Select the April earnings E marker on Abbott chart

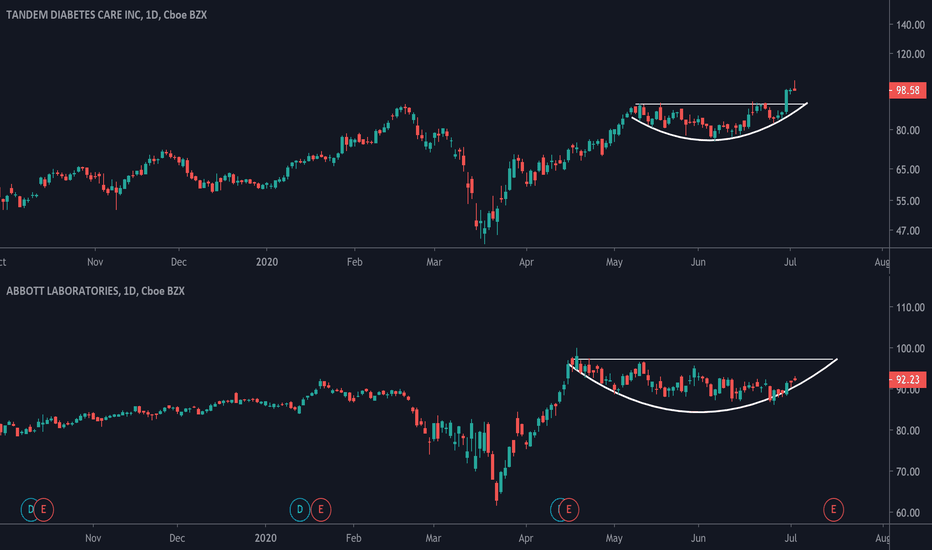pos(569,510)
